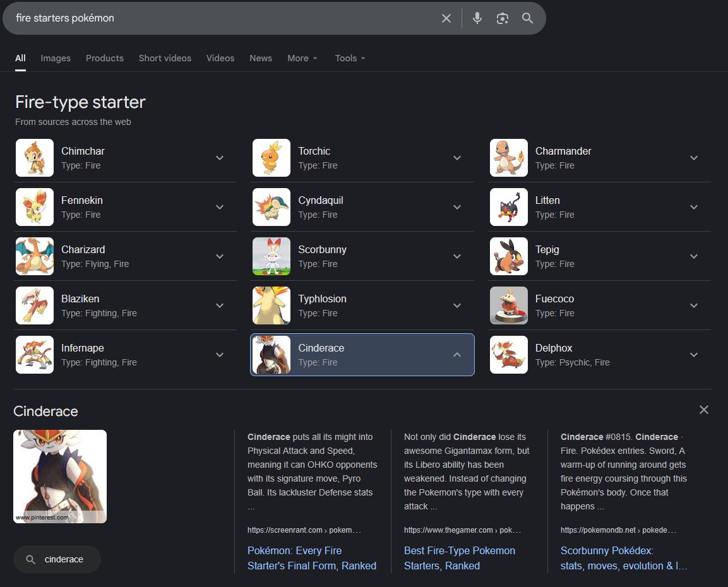This screenshot has height=587, width=728.
Task: Expand the Charmander entry chevron
Action: tap(694, 158)
